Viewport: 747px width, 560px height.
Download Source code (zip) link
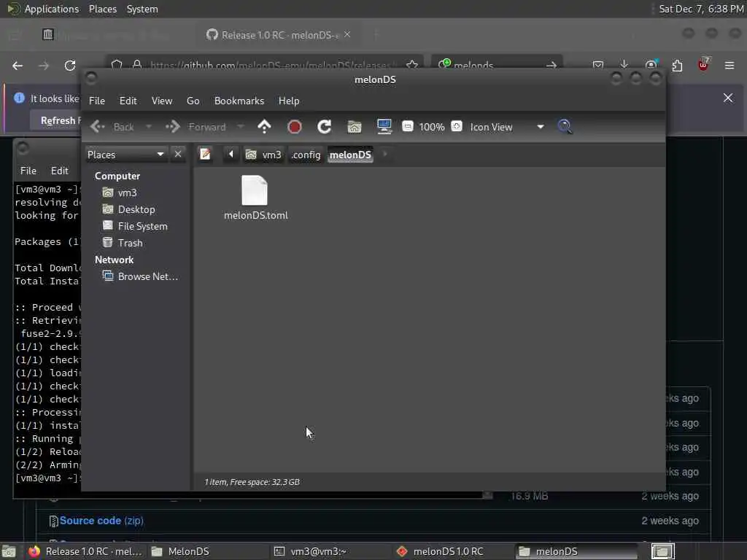click(x=101, y=521)
